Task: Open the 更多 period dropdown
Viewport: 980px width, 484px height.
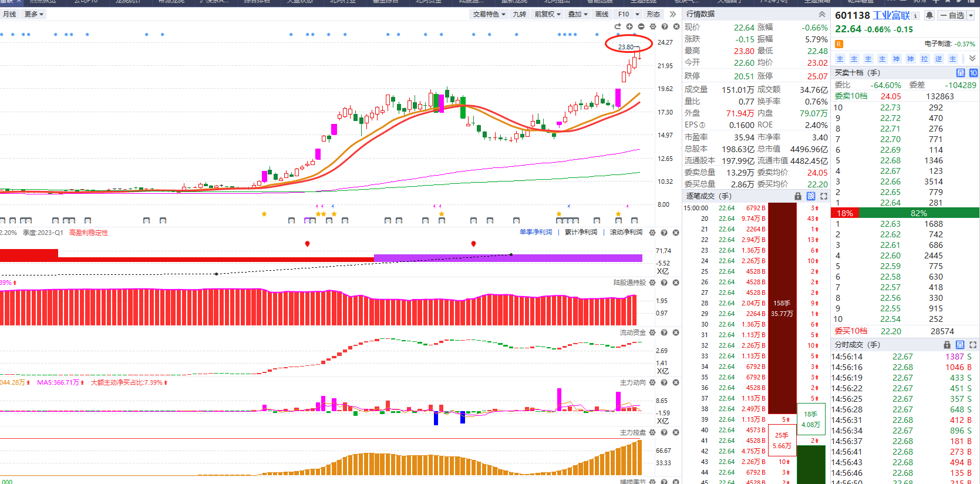Action: 33,14
